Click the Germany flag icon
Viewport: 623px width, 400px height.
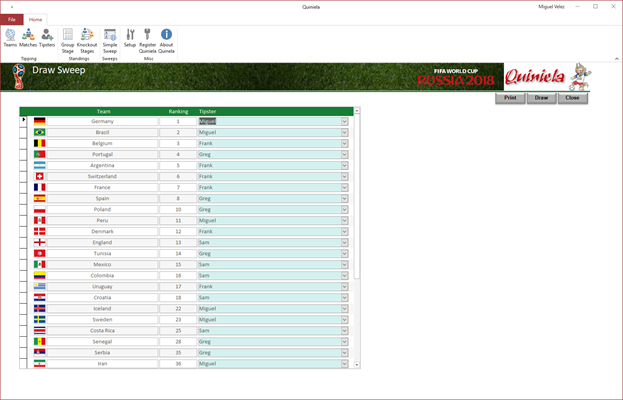click(x=39, y=121)
